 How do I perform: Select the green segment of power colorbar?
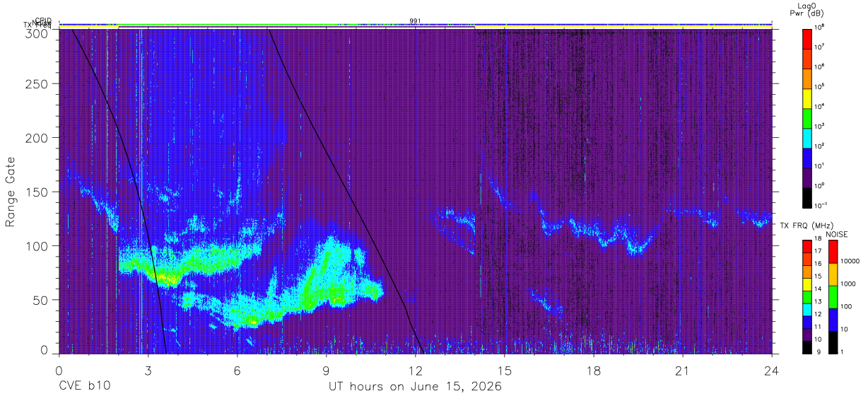point(807,117)
